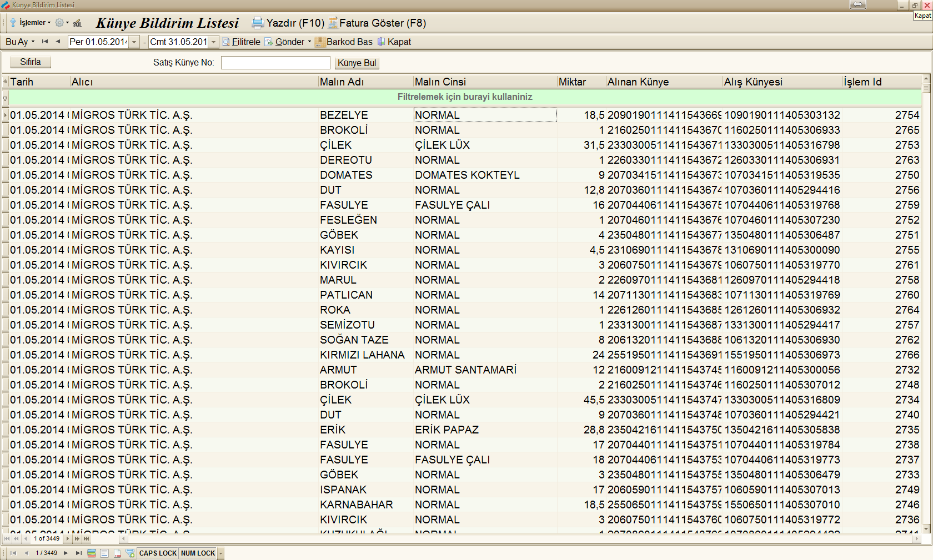Sort by Miktar column header
Viewport: 933px width, 560px height.
point(581,82)
